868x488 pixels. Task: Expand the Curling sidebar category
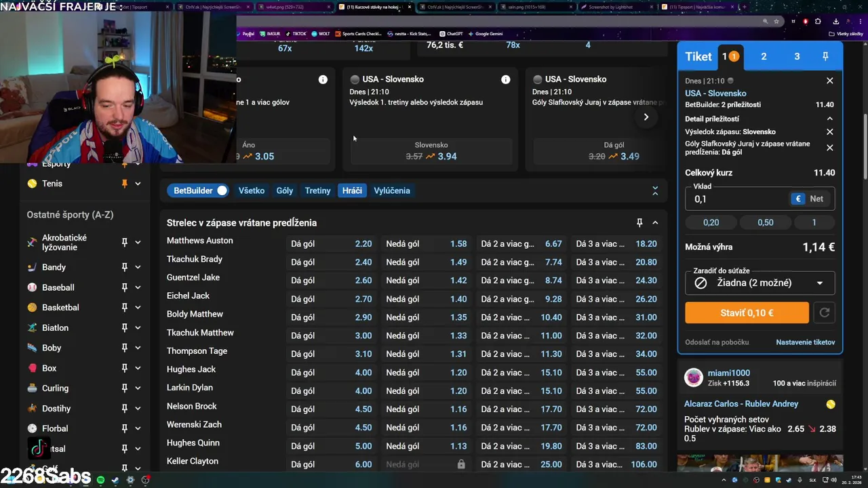138,388
